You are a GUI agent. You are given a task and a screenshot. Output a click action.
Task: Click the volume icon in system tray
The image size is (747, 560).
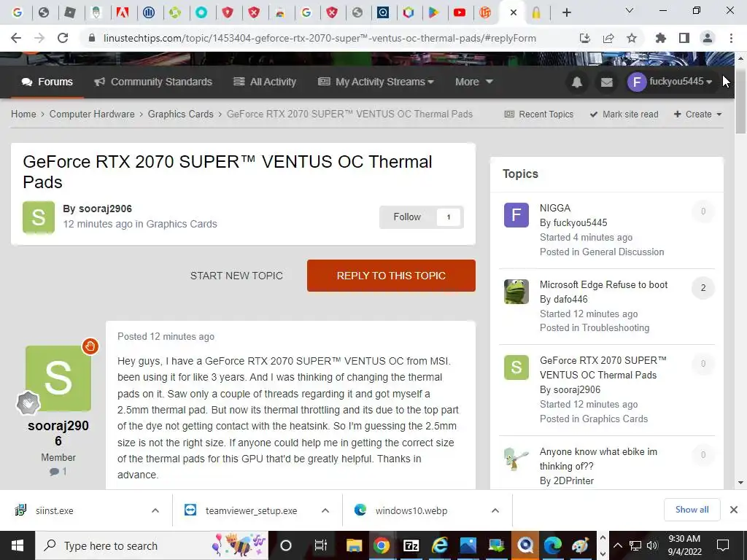(651, 545)
